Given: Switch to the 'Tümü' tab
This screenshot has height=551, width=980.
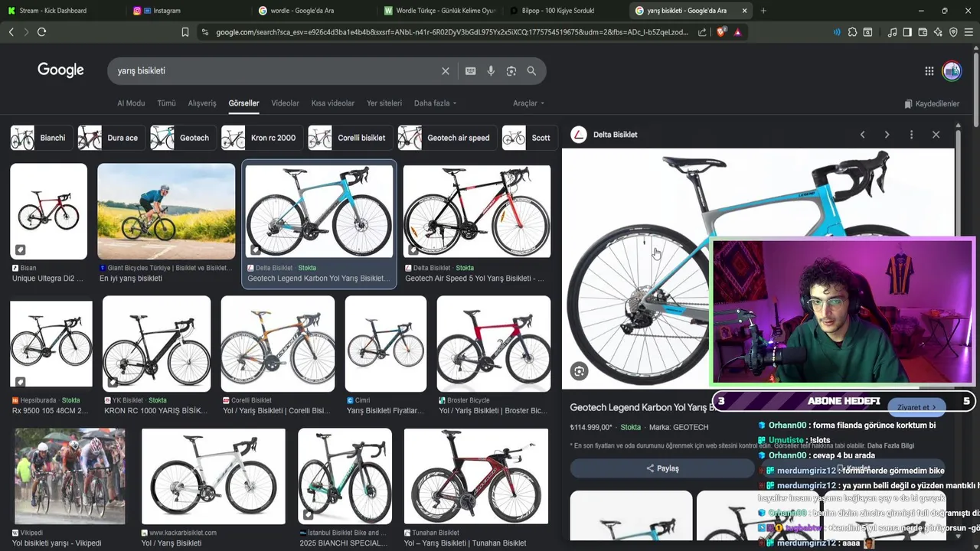Looking at the screenshot, I should point(166,103).
